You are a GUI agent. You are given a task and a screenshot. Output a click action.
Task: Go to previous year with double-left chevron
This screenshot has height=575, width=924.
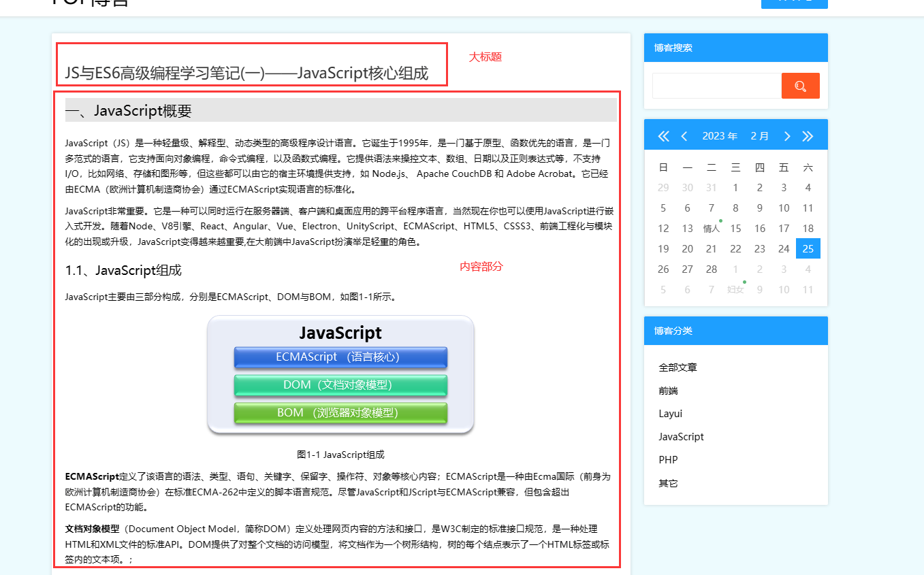pos(664,136)
